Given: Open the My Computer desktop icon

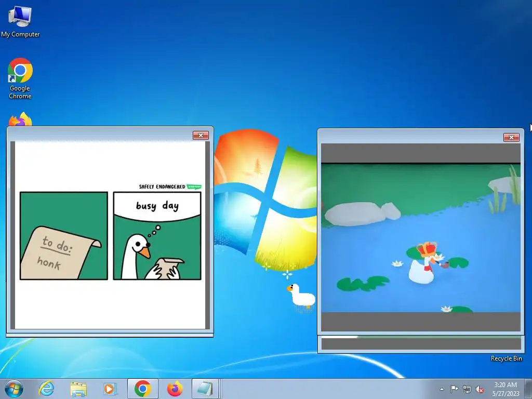Looking at the screenshot, I should [20, 21].
